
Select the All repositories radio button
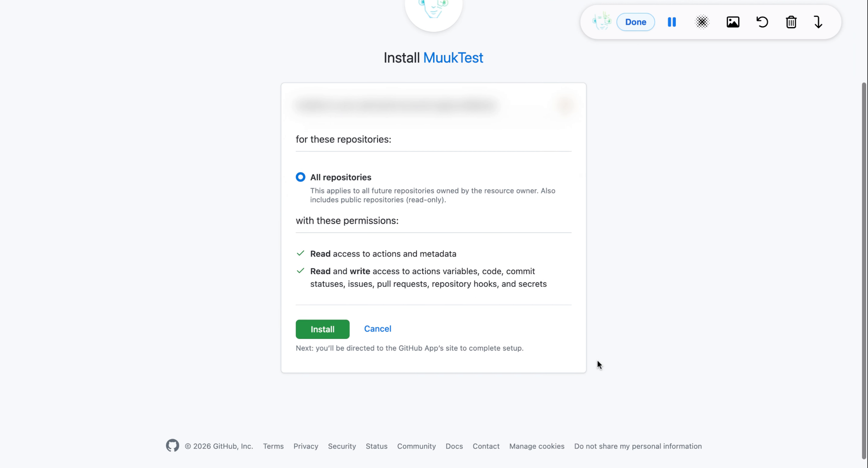click(301, 177)
